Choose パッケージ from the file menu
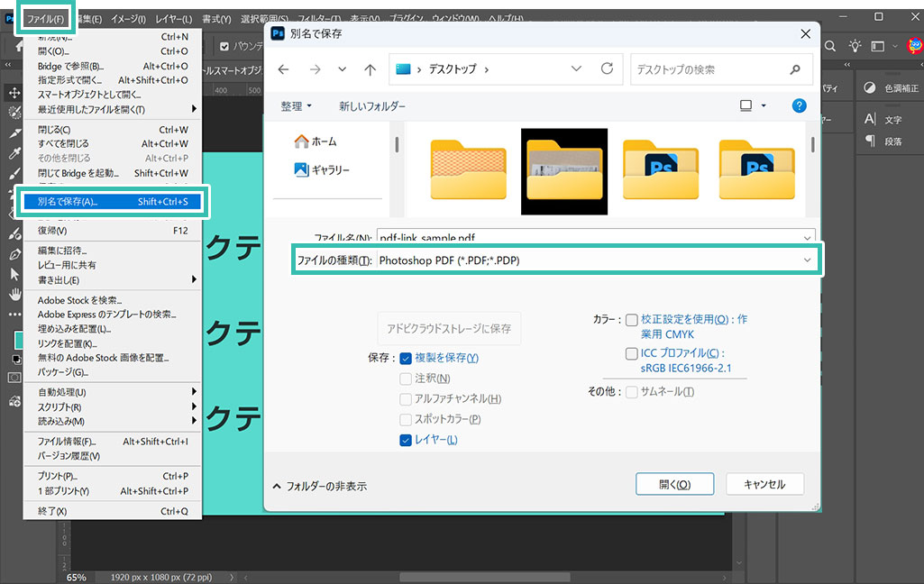 (112, 372)
